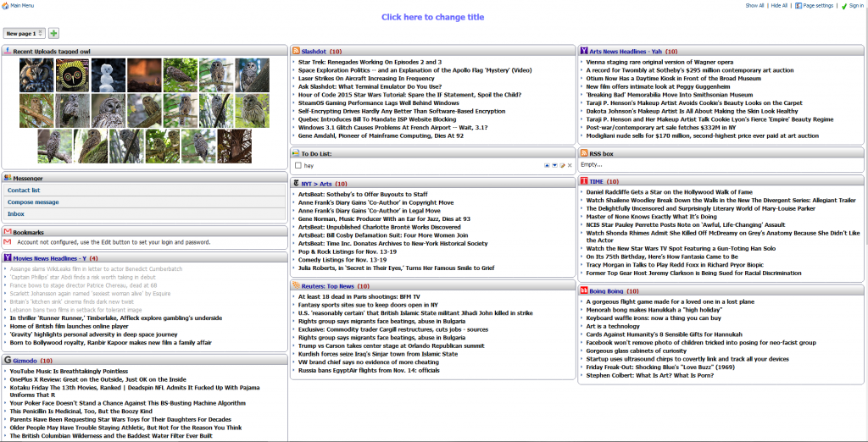Open the Gizmodo feed title link

pyautogui.click(x=25, y=361)
